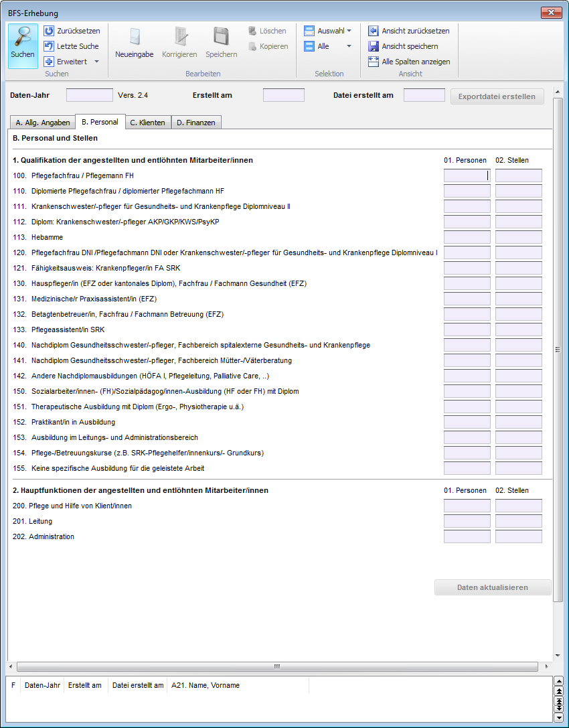Open Letzte Suche
The image size is (569, 728).
[x=71, y=46]
